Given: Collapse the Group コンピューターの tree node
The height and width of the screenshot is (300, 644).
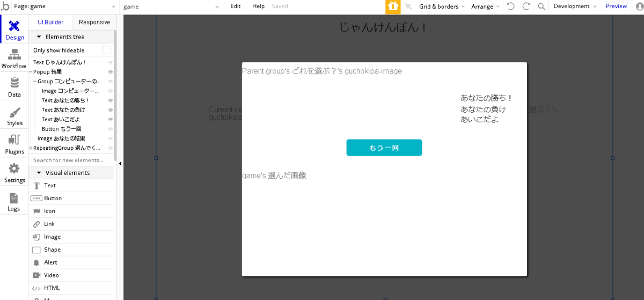Looking at the screenshot, I should pyautogui.click(x=35, y=82).
